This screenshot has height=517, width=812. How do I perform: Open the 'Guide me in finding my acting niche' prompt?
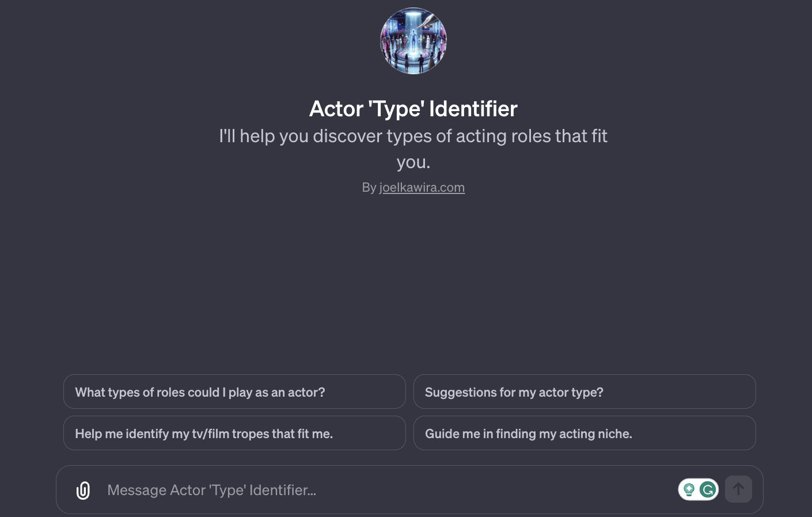point(585,433)
